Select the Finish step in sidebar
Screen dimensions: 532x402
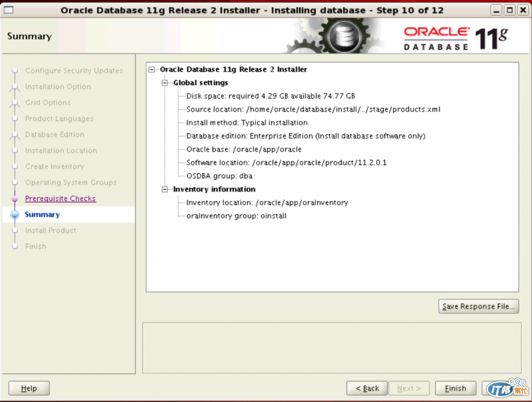pyautogui.click(x=36, y=246)
